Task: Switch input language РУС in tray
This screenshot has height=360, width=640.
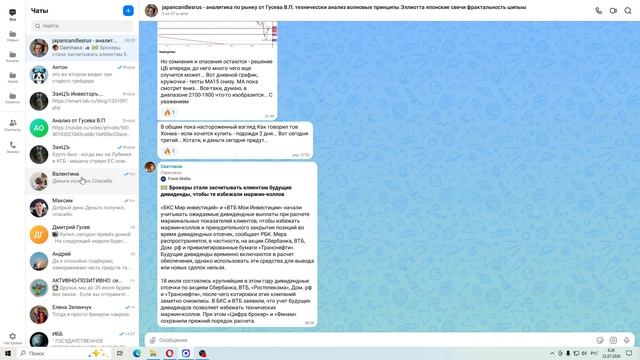Action: (594, 353)
